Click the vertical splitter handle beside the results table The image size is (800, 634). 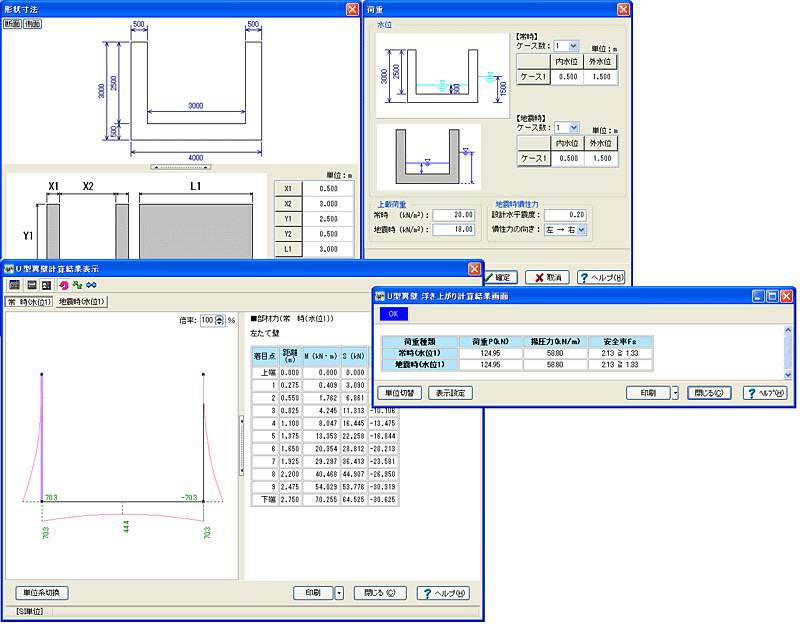point(241,445)
